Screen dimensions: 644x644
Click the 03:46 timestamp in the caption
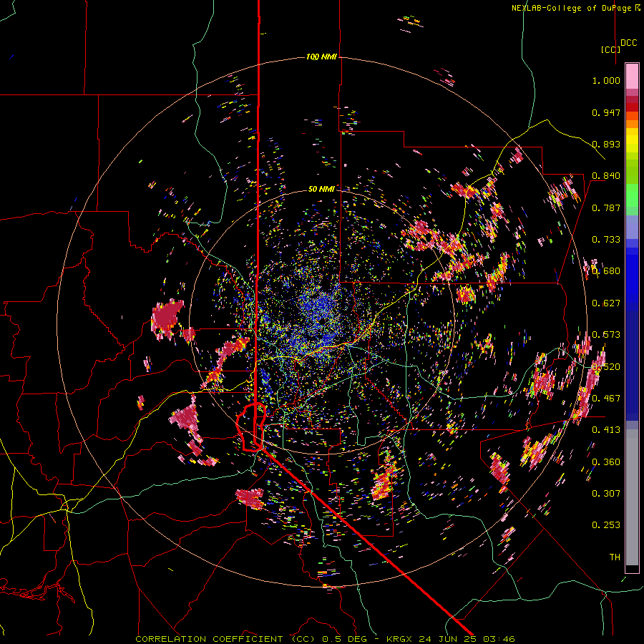coord(499,639)
